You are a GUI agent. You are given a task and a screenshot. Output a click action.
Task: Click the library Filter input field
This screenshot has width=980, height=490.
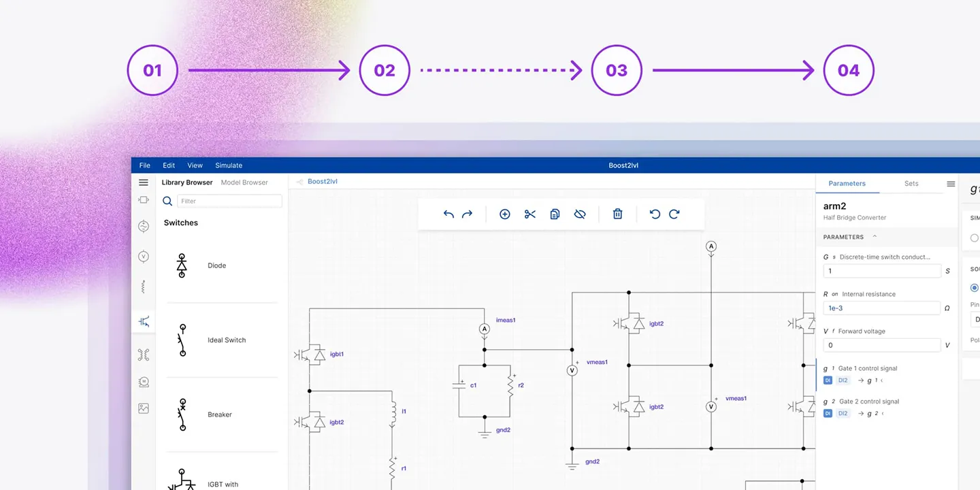(229, 201)
